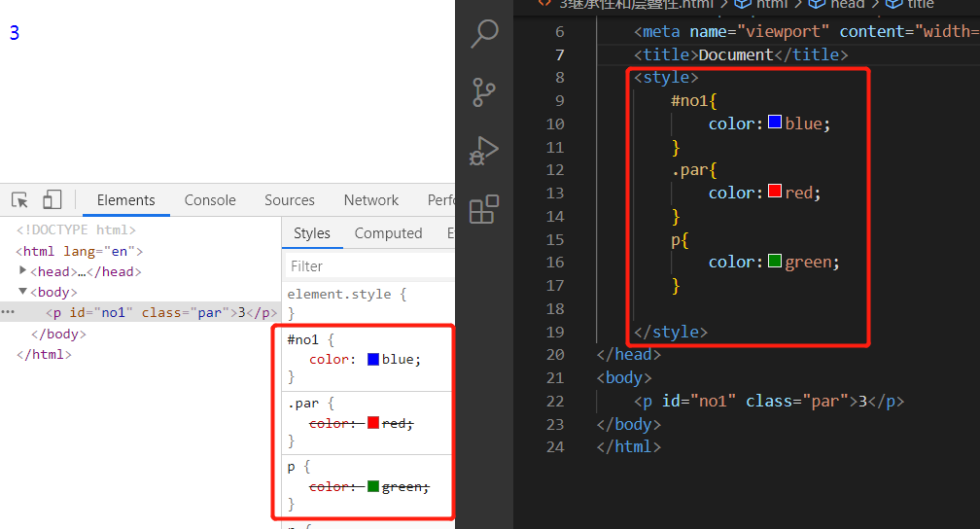This screenshot has width=980, height=529.
Task: Click line number 8 in the editor gutter
Action: (x=560, y=78)
